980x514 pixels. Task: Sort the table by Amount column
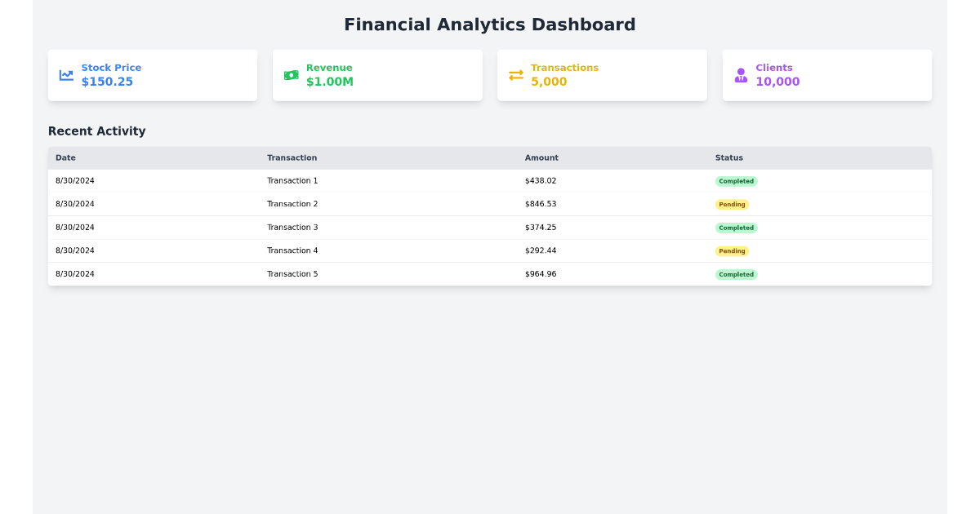click(541, 157)
